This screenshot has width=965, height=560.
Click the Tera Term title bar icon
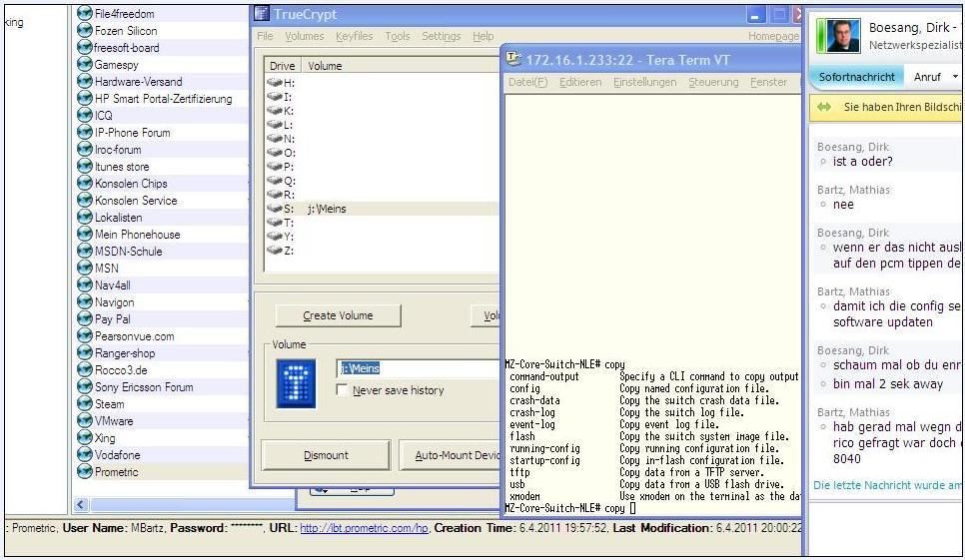click(x=513, y=59)
